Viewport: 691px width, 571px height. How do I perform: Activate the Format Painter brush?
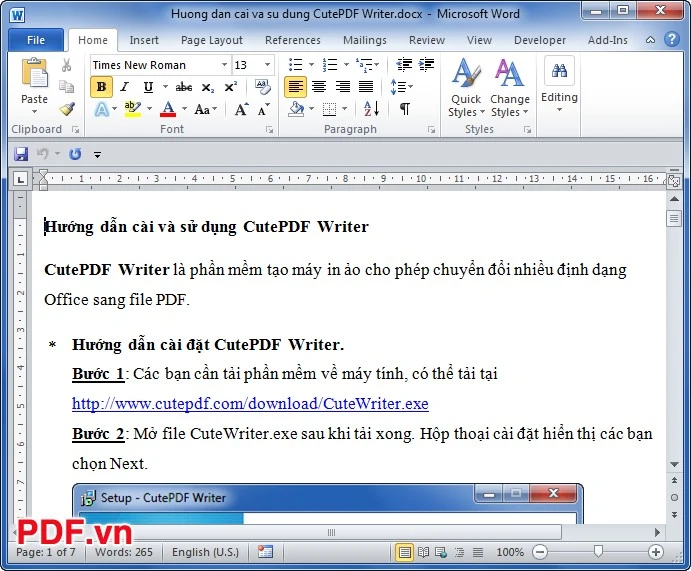(67, 108)
